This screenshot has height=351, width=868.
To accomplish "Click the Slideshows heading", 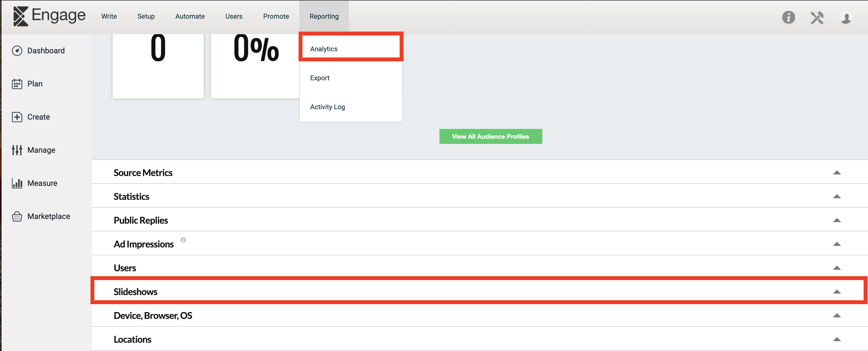I will 135,292.
